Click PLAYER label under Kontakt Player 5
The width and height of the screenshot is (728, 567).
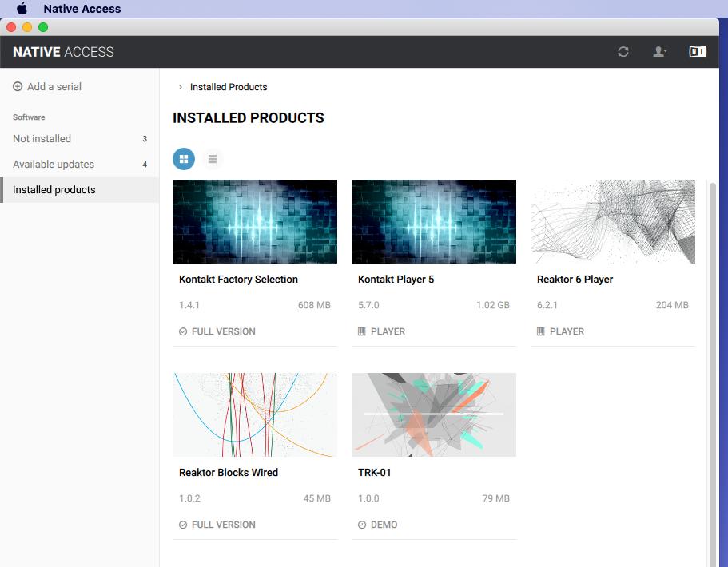pos(388,331)
